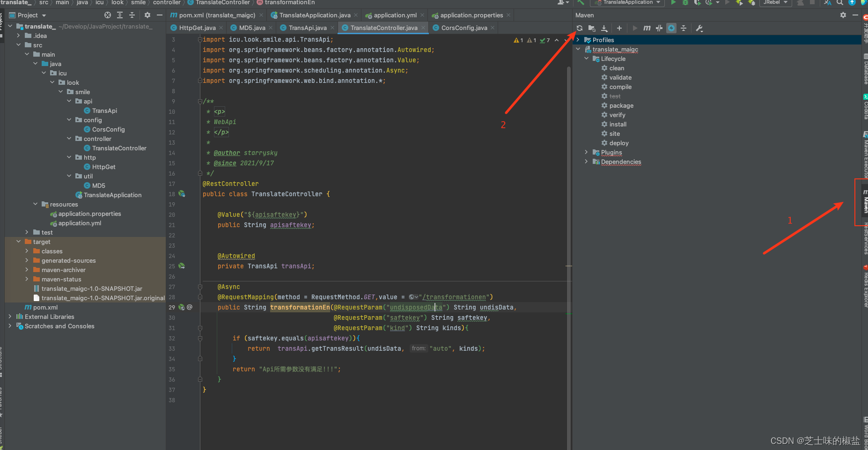Click request mapping gutter icon on line 29

[182, 307]
